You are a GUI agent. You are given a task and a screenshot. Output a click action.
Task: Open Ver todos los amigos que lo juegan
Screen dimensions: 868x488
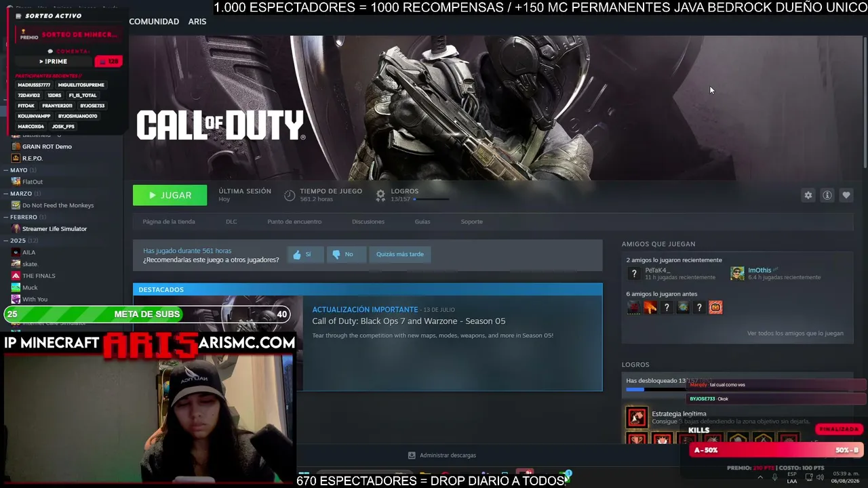[795, 333]
